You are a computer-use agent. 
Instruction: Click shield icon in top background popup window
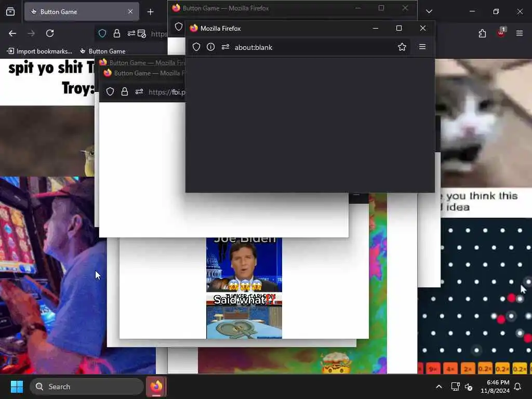pos(179,27)
